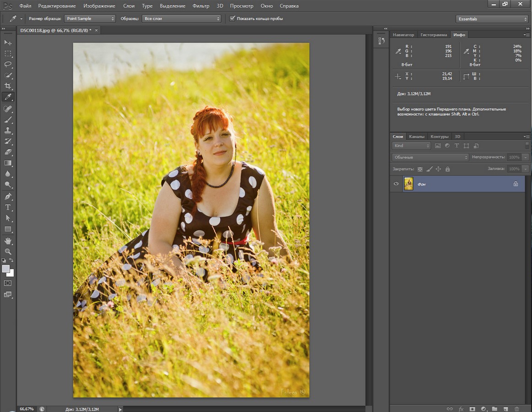Pick the Clone Stamp tool
This screenshot has width=532, height=412.
pyautogui.click(x=8, y=130)
